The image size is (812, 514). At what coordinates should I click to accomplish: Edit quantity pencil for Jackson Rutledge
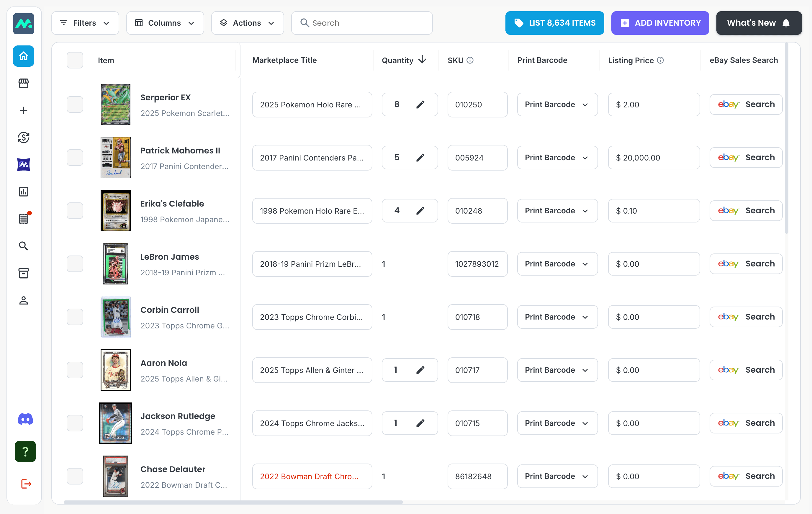420,423
